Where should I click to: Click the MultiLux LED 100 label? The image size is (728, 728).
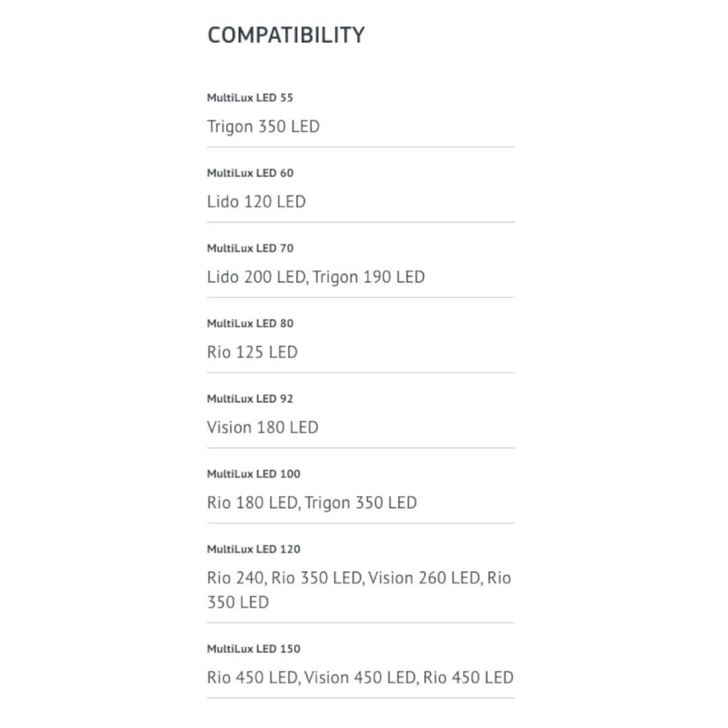253,474
